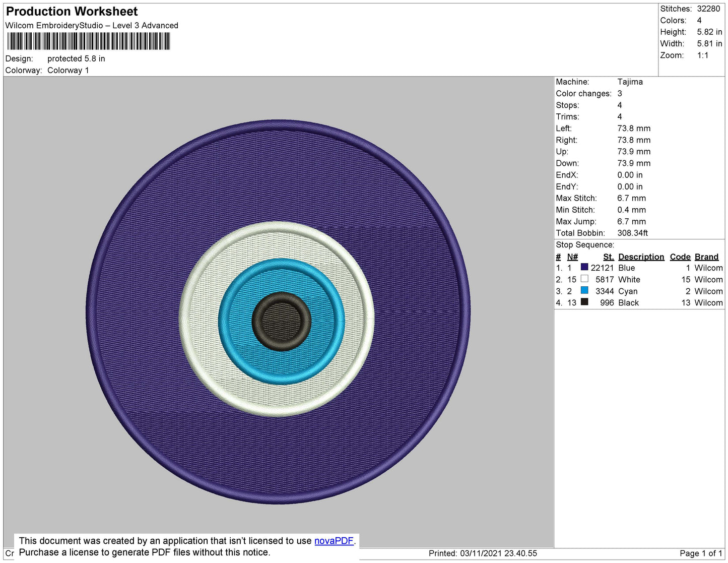Click the Max Stitch value 6.7 mm

point(631,198)
